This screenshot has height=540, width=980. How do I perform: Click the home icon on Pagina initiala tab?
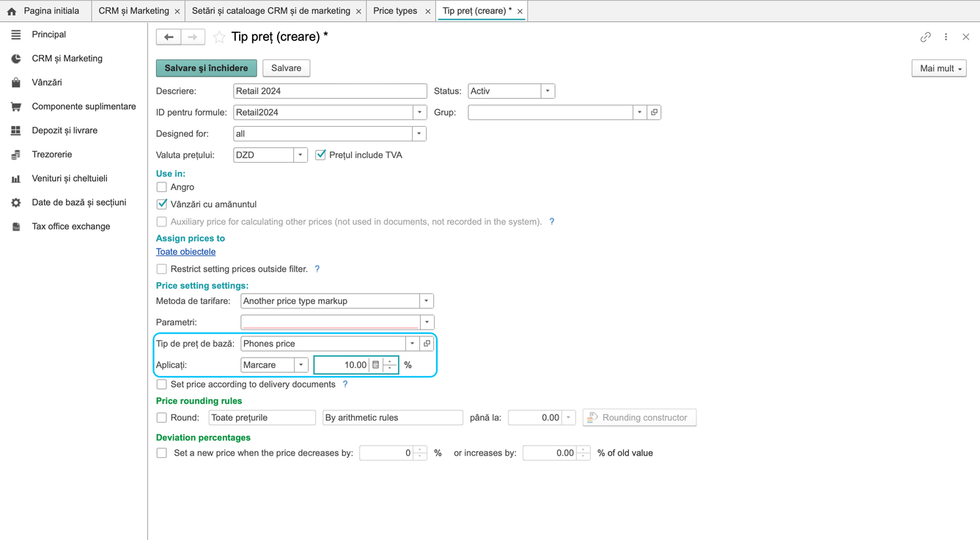point(12,11)
